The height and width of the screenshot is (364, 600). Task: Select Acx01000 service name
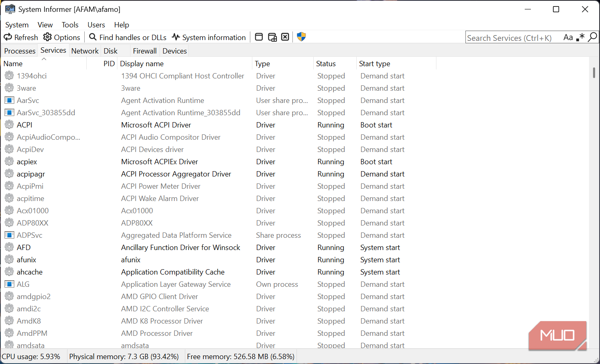[x=33, y=211]
